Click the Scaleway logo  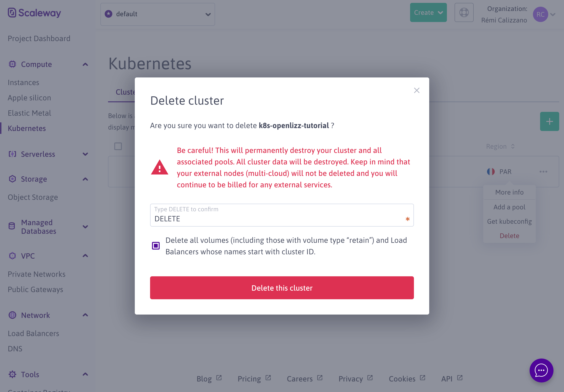pos(34,13)
